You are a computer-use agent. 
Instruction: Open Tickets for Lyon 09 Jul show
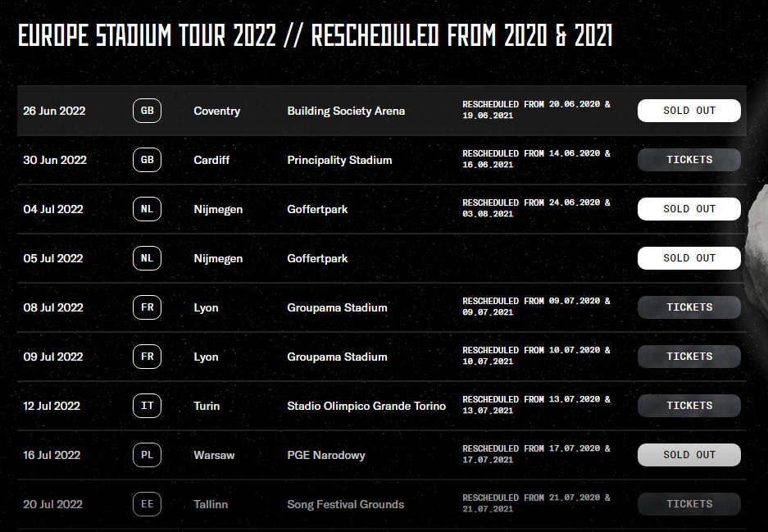(x=689, y=356)
